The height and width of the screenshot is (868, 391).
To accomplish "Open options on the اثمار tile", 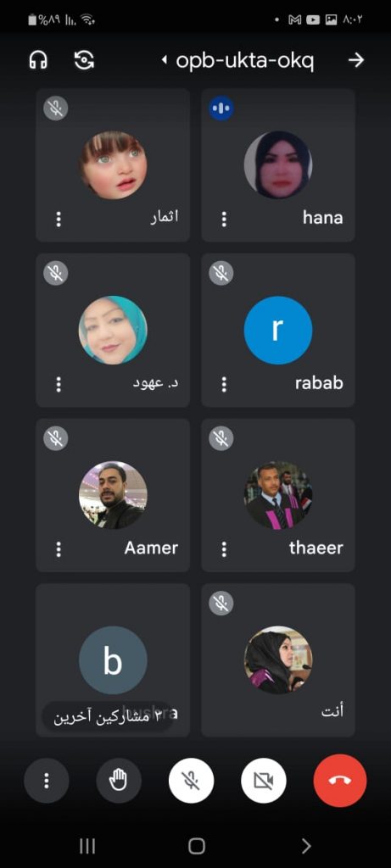I will click(x=59, y=220).
